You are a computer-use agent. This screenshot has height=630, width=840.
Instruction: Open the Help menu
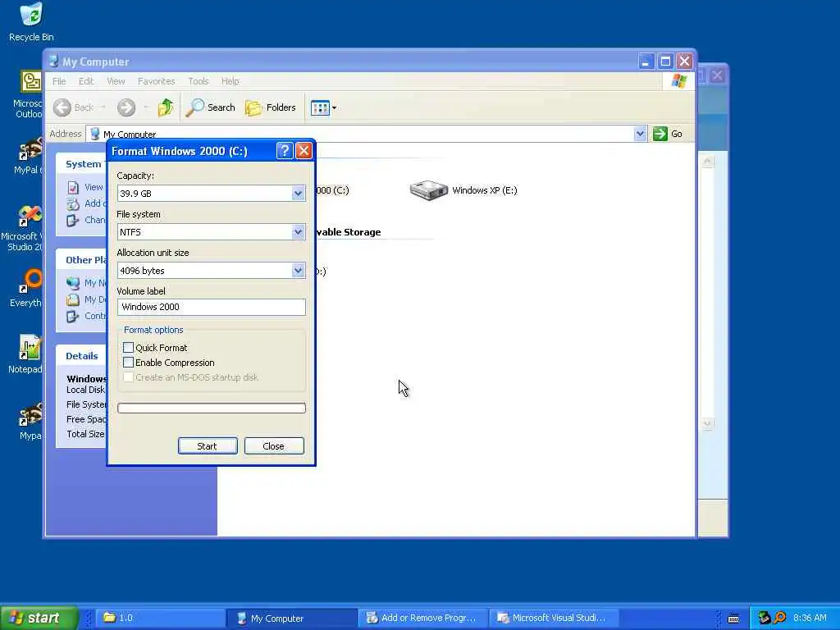(x=231, y=81)
